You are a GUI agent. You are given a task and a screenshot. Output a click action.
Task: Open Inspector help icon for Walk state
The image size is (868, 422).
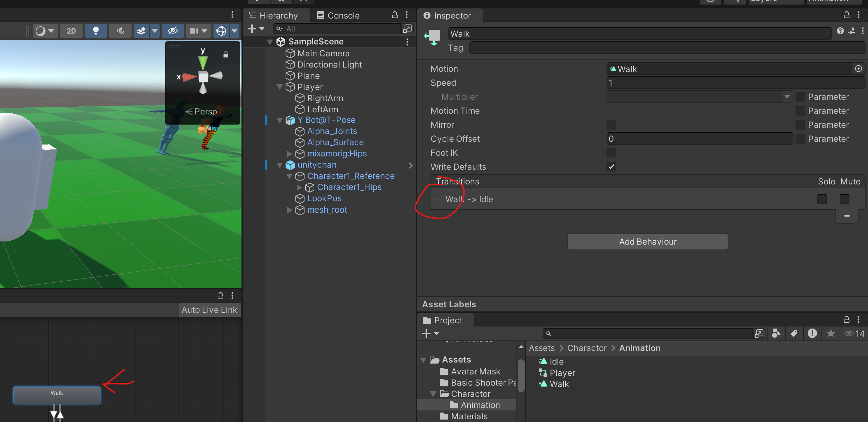(840, 31)
